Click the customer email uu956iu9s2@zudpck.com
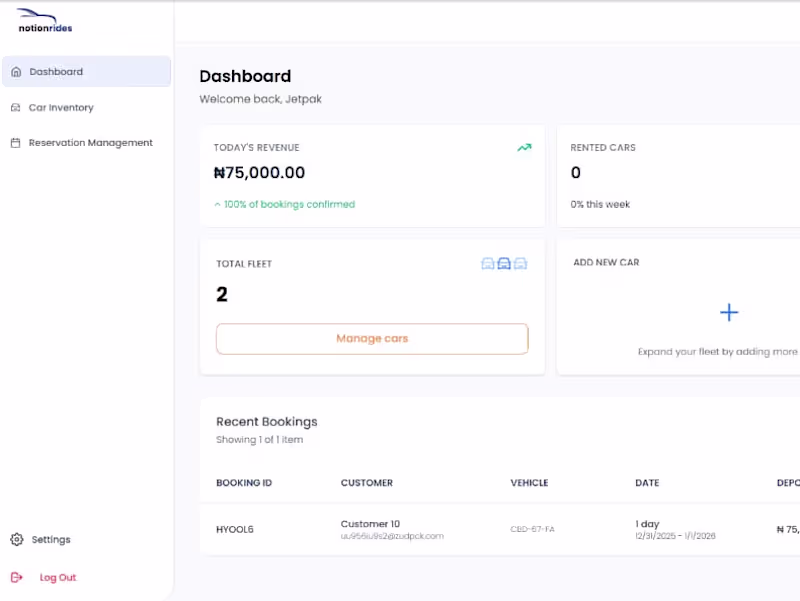This screenshot has height=601, width=800. point(394,536)
